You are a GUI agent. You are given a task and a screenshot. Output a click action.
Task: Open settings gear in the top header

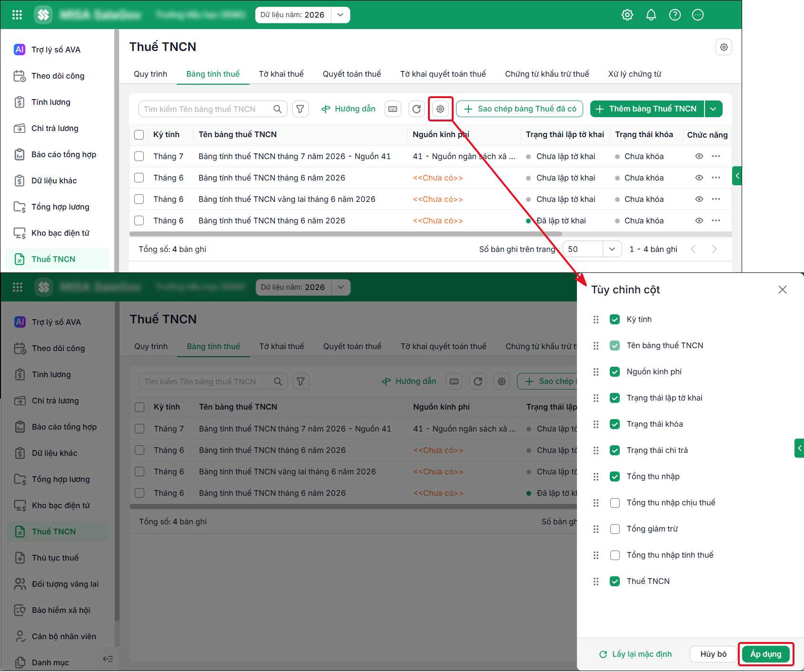[627, 15]
